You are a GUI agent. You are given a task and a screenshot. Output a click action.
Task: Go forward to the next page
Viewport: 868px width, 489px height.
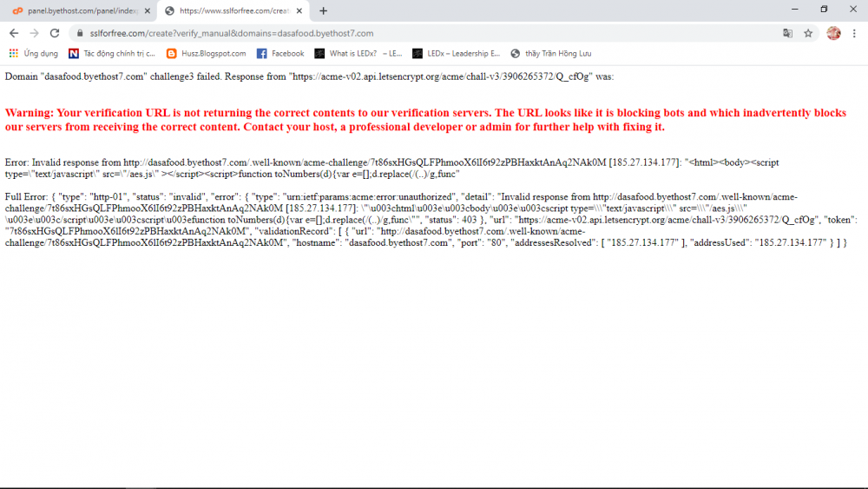tap(35, 33)
